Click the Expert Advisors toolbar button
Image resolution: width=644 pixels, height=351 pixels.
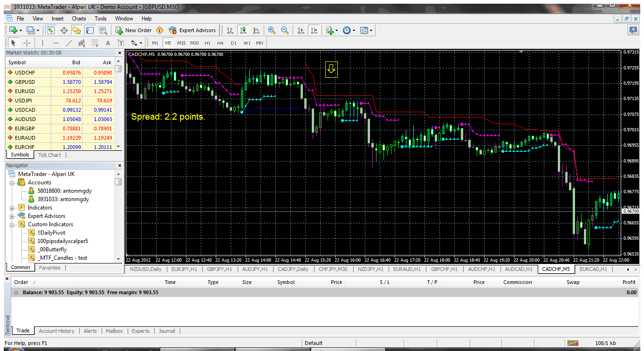point(192,30)
